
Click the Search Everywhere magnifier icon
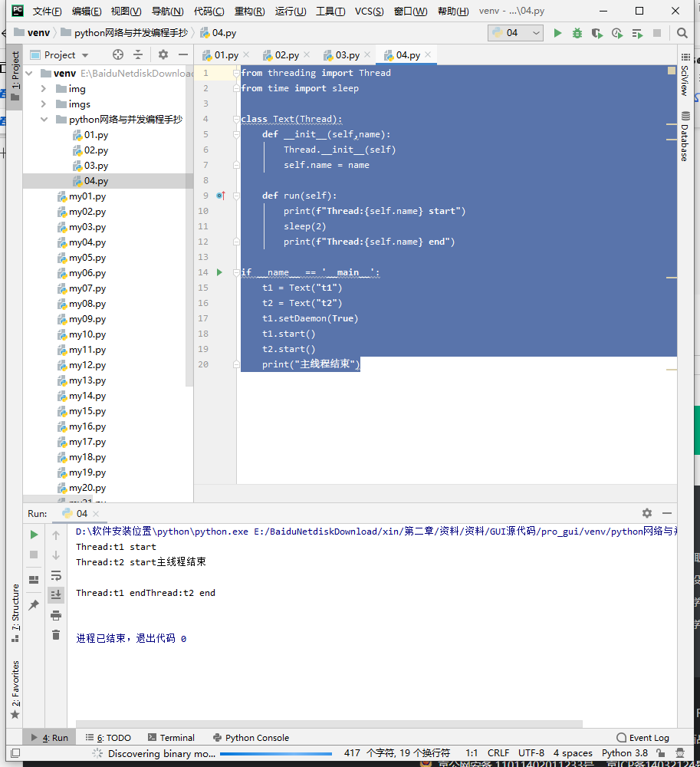(x=682, y=33)
